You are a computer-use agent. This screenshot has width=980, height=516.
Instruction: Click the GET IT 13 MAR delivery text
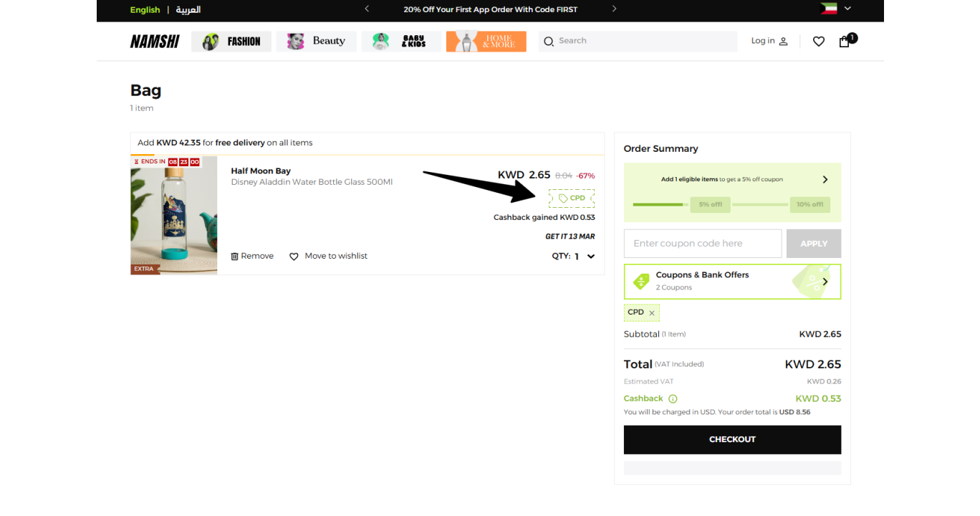(570, 236)
